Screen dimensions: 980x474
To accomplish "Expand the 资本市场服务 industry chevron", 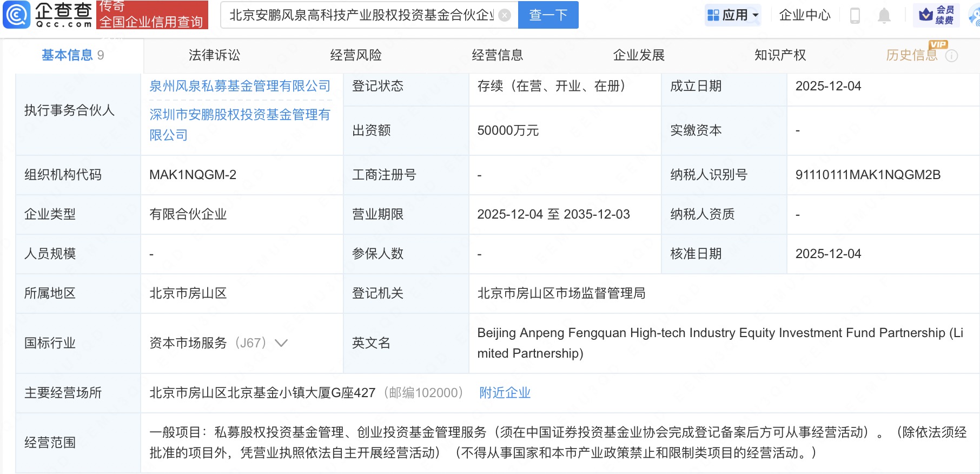I will [281, 343].
